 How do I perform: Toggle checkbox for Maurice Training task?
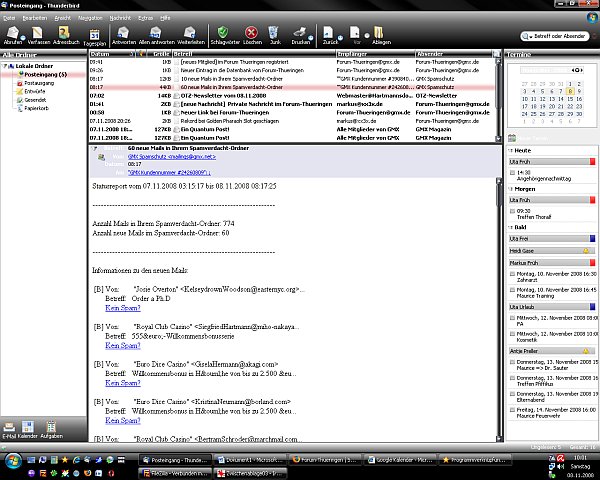click(x=512, y=290)
